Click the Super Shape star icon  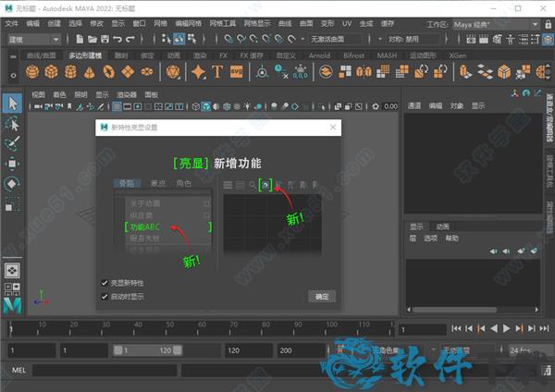point(198,71)
